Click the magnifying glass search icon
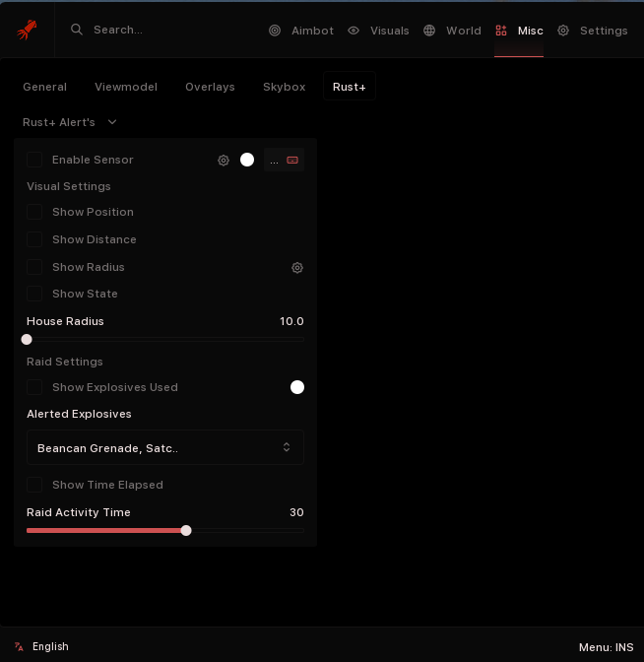 coord(77,30)
